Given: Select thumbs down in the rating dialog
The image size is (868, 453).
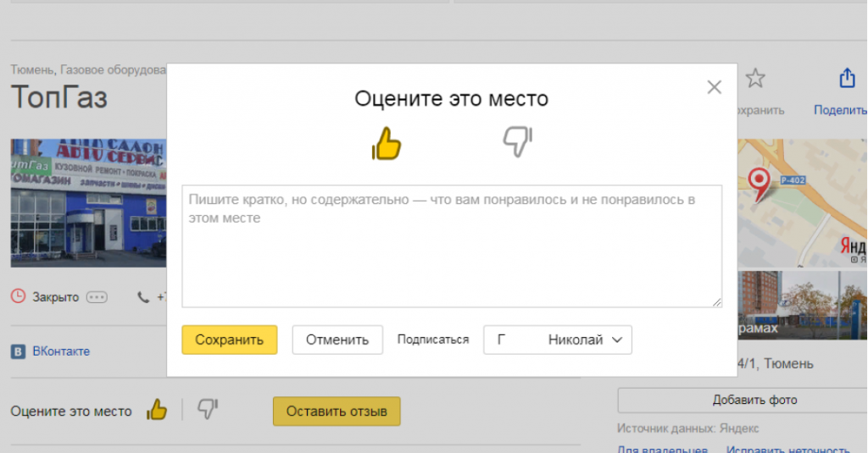Looking at the screenshot, I should coord(518,141).
